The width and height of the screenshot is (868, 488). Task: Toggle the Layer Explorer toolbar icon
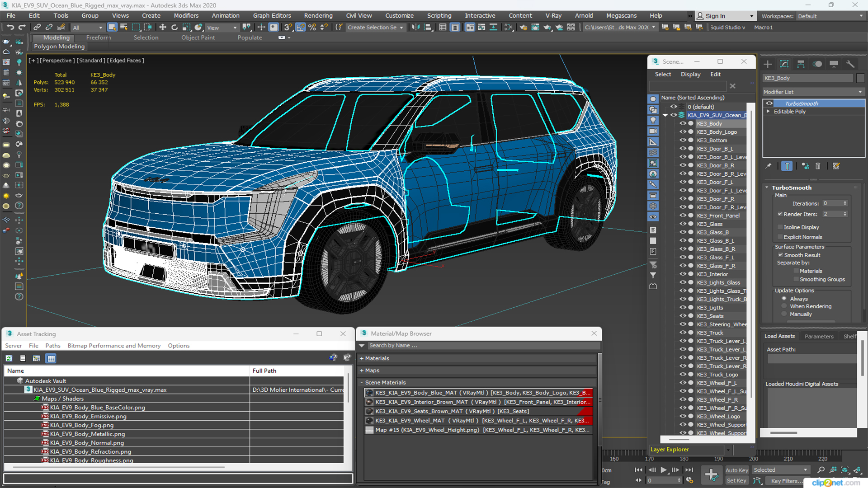455,28
